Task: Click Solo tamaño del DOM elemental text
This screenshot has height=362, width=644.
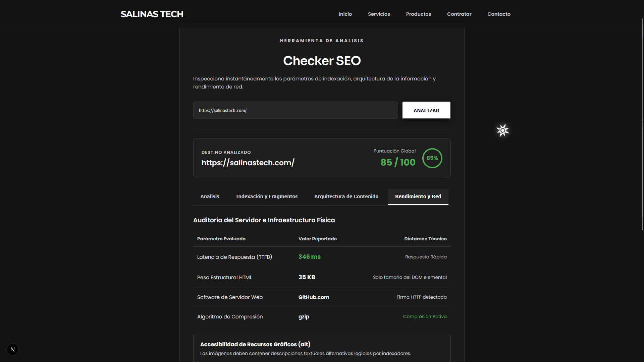Action: (x=410, y=277)
